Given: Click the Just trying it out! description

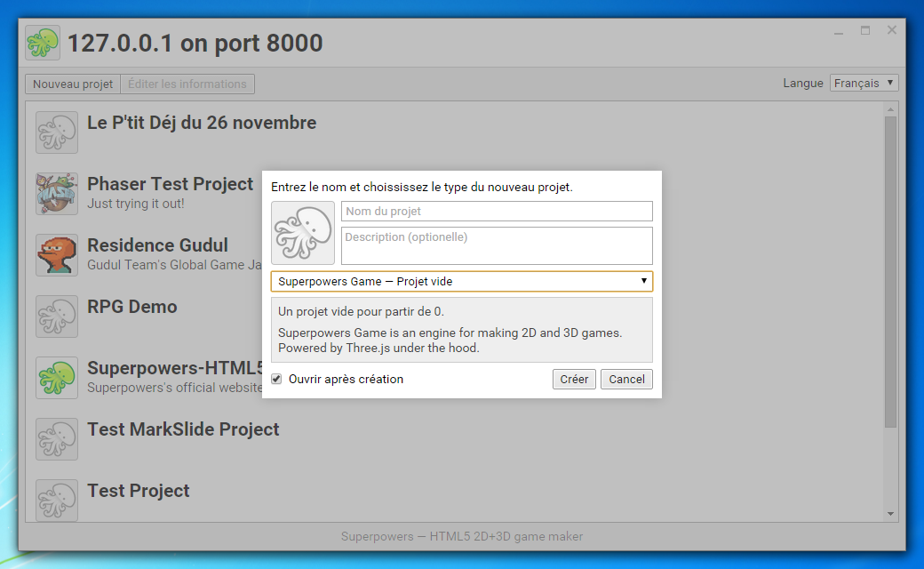Looking at the screenshot, I should 136,204.
